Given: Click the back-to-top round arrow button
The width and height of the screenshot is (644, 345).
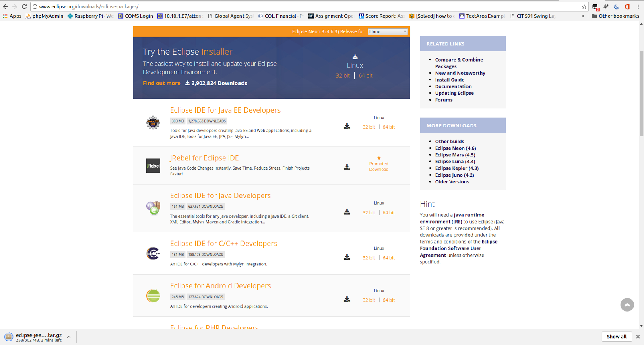Looking at the screenshot, I should [627, 305].
